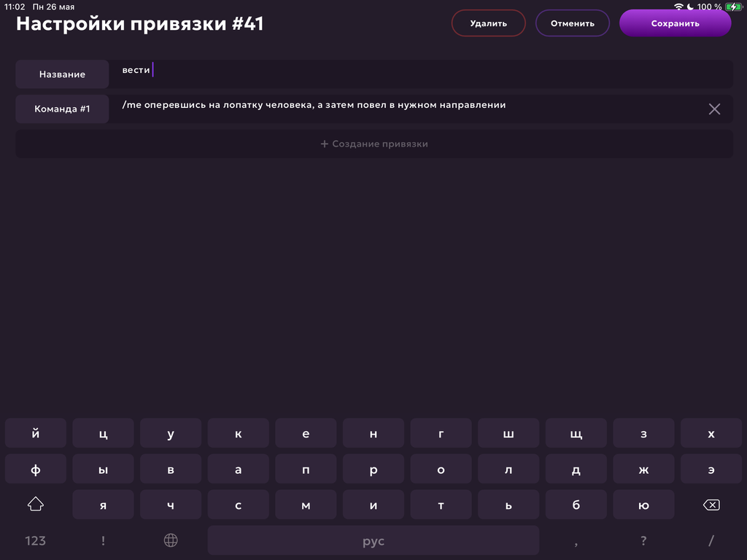This screenshot has height=560, width=747.
Task: Tap the л key
Action: [508, 469]
